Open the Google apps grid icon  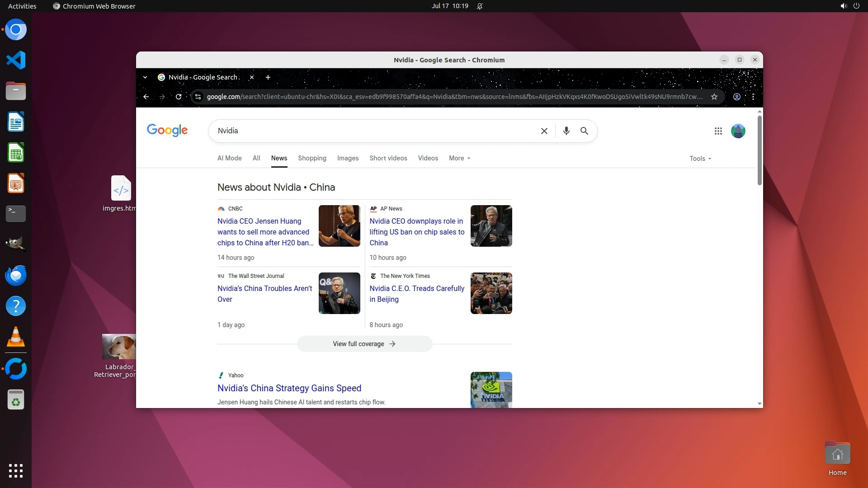718,131
